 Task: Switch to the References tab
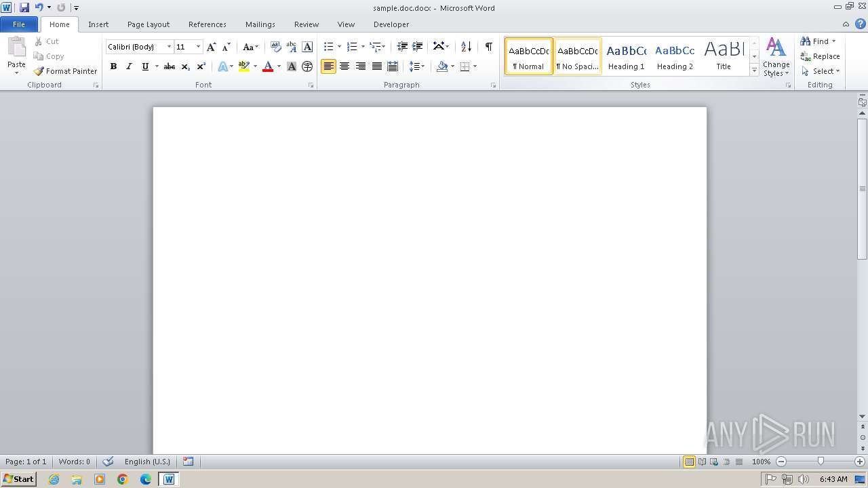click(208, 24)
